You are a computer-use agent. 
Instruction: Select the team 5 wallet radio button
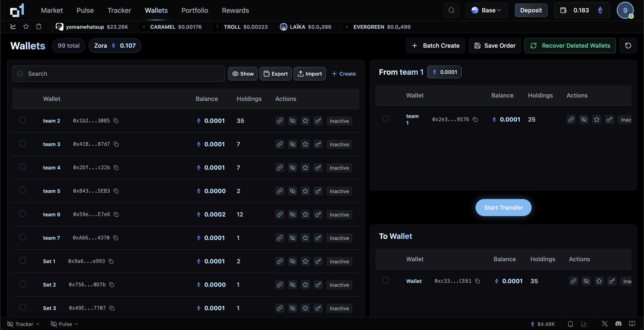tap(23, 191)
